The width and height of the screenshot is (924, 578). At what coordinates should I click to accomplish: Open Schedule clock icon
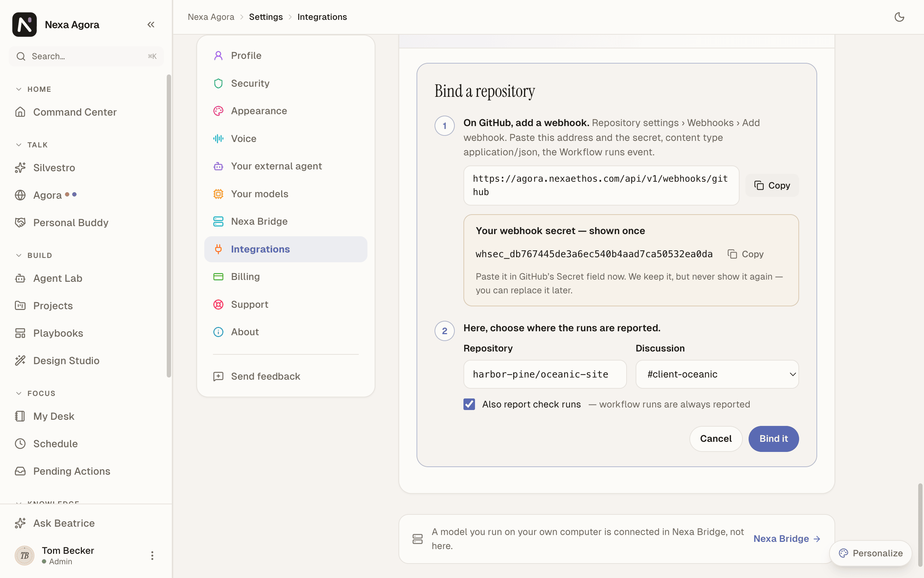pos(20,444)
